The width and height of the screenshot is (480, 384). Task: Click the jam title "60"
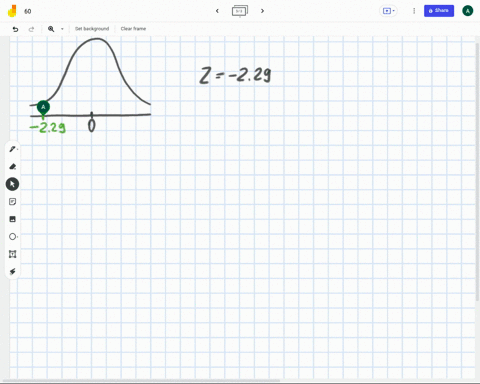point(28,11)
